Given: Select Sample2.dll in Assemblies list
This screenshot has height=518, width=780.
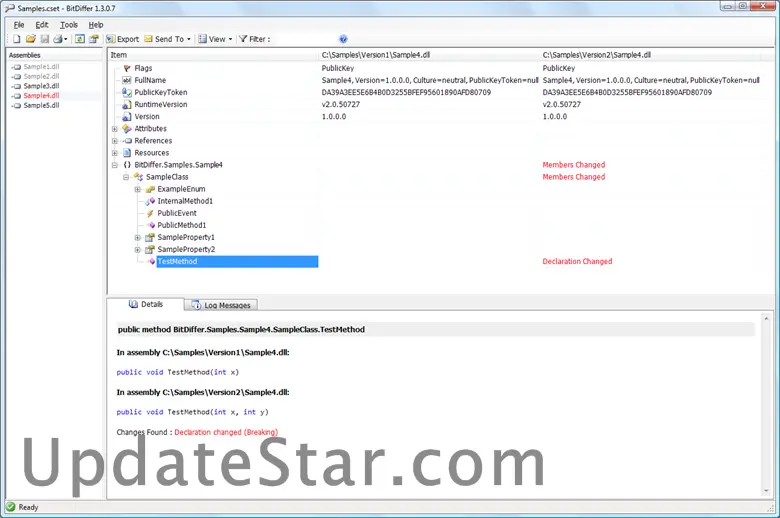Looking at the screenshot, I should tap(41, 76).
